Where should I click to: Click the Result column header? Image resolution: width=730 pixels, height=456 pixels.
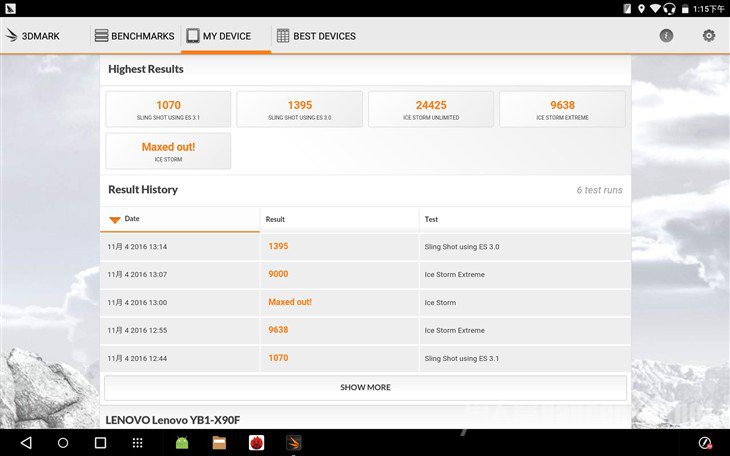(275, 219)
